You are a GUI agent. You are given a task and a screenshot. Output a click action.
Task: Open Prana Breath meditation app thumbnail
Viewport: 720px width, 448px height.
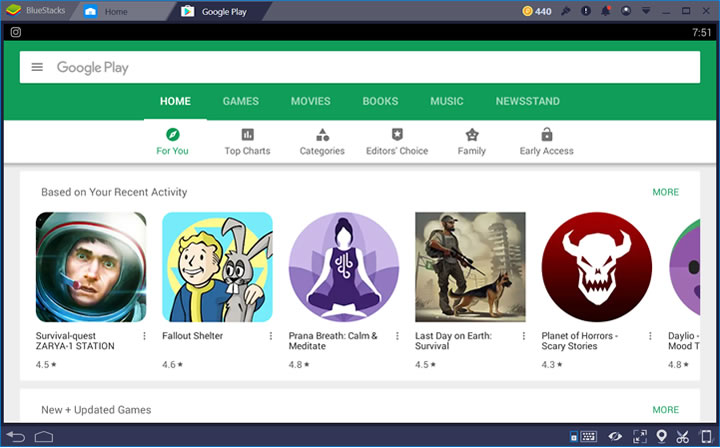pyautogui.click(x=344, y=267)
